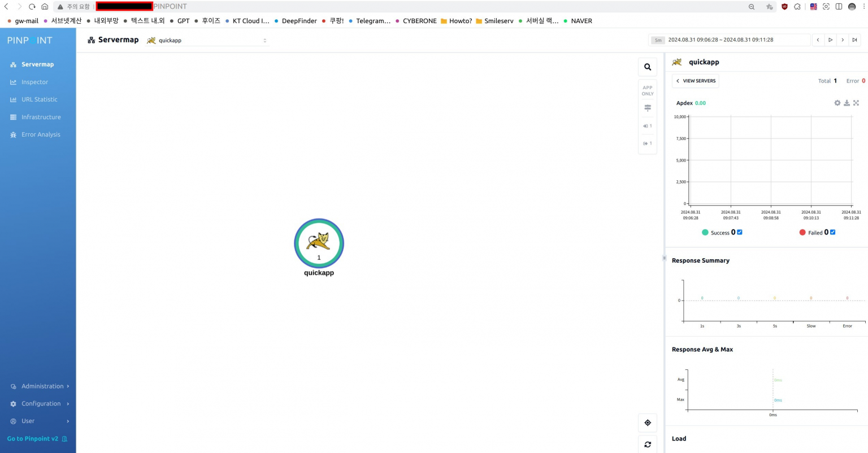This screenshot has width=868, height=453.
Task: Toggle the APP ONLY filter
Action: pyautogui.click(x=648, y=90)
